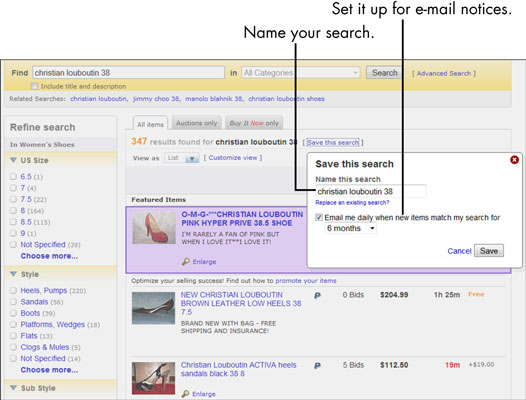
Task: Uncheck Email me daily checkbox
Action: pos(319,217)
